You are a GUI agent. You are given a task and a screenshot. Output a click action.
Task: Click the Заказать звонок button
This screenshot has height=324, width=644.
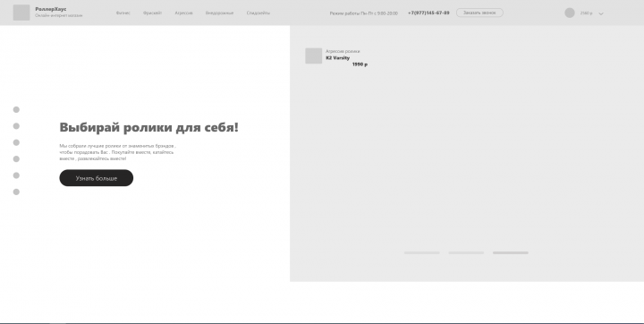tap(479, 13)
